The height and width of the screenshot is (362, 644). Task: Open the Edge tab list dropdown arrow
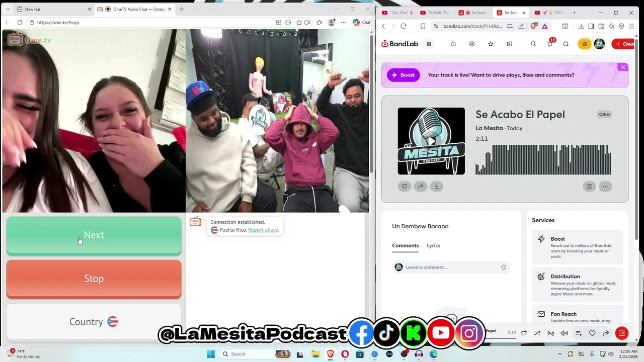pos(8,9)
